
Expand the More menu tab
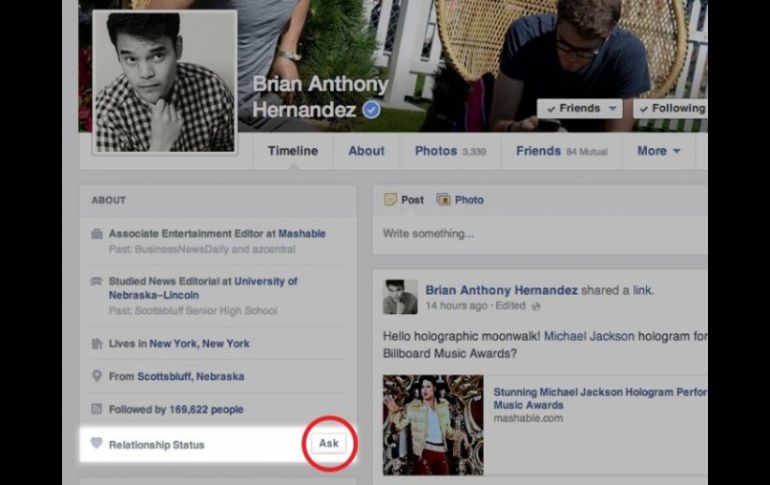[x=658, y=151]
